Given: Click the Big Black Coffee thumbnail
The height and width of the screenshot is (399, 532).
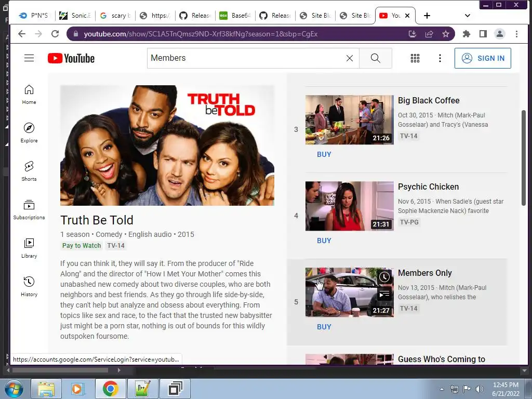Looking at the screenshot, I should (350, 120).
